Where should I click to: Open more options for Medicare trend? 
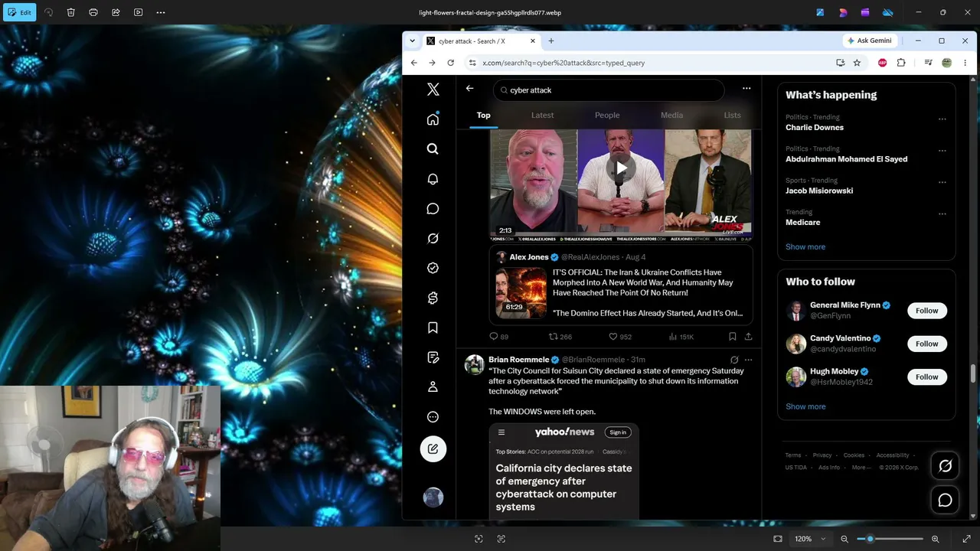[x=942, y=214]
